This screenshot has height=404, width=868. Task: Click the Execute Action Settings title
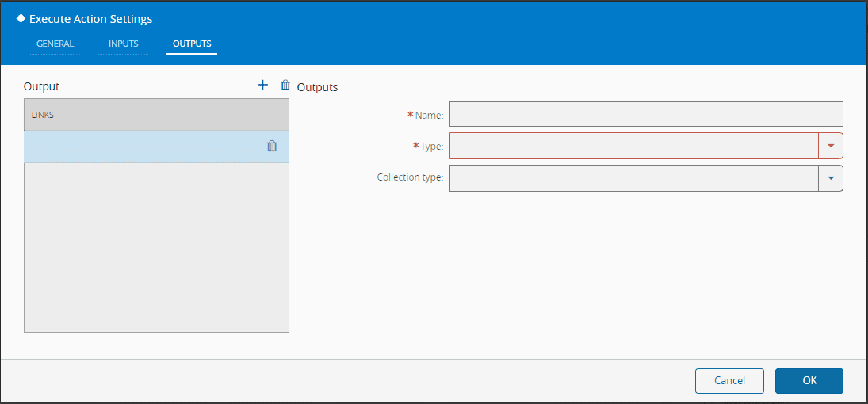[90, 19]
